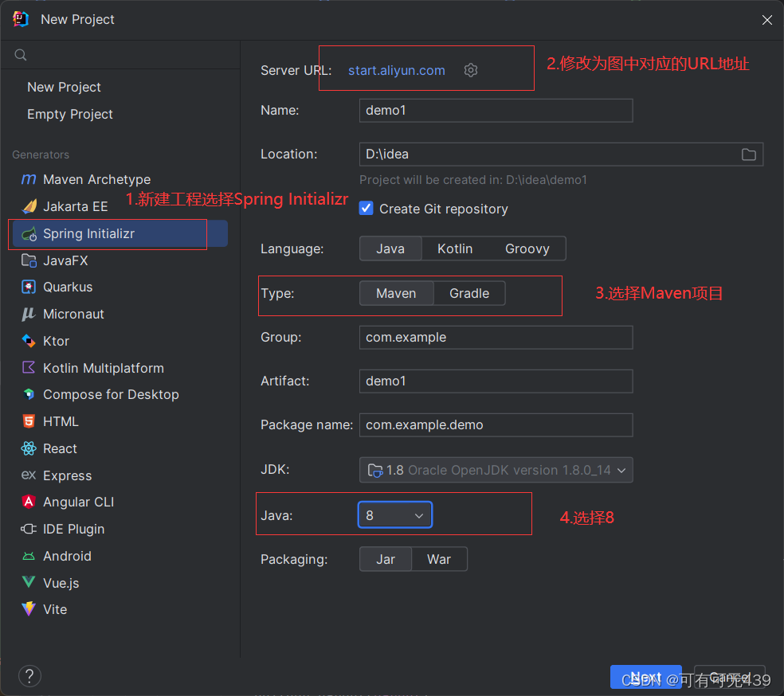Click the Group field com.example
This screenshot has width=784, height=696.
coord(496,338)
